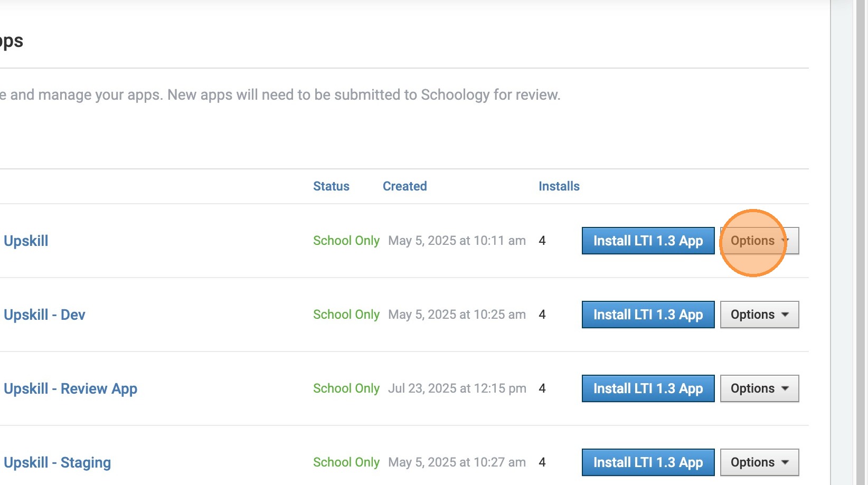Image resolution: width=868 pixels, height=485 pixels.
Task: Open Options dropdown for Upskill app
Action: coord(759,241)
